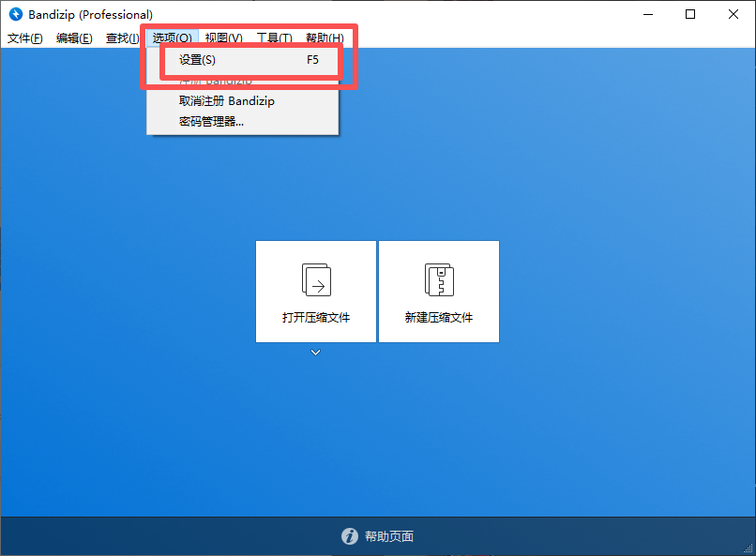The height and width of the screenshot is (556, 756).
Task: Collapse the 选项(O) menu
Action: (173, 38)
